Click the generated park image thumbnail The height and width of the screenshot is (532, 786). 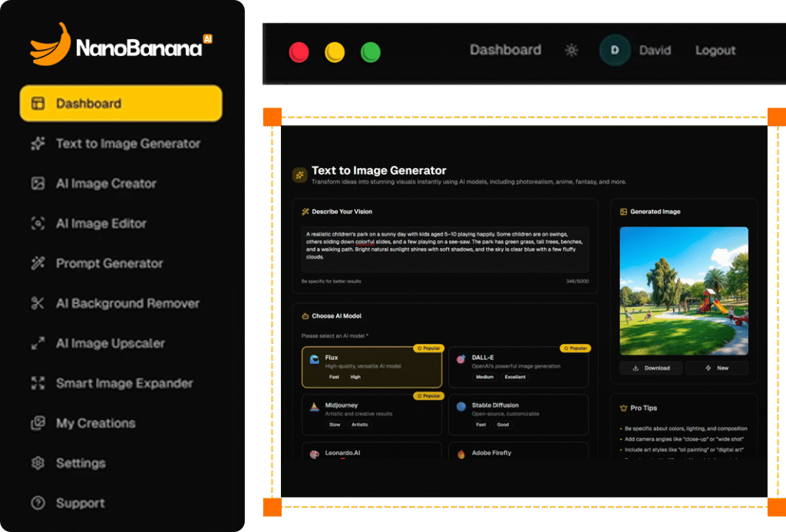point(684,290)
